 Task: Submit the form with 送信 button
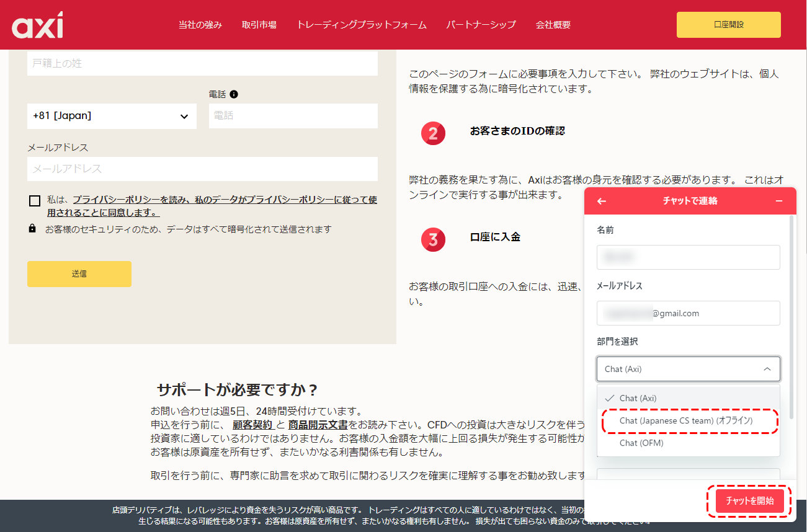pyautogui.click(x=79, y=274)
